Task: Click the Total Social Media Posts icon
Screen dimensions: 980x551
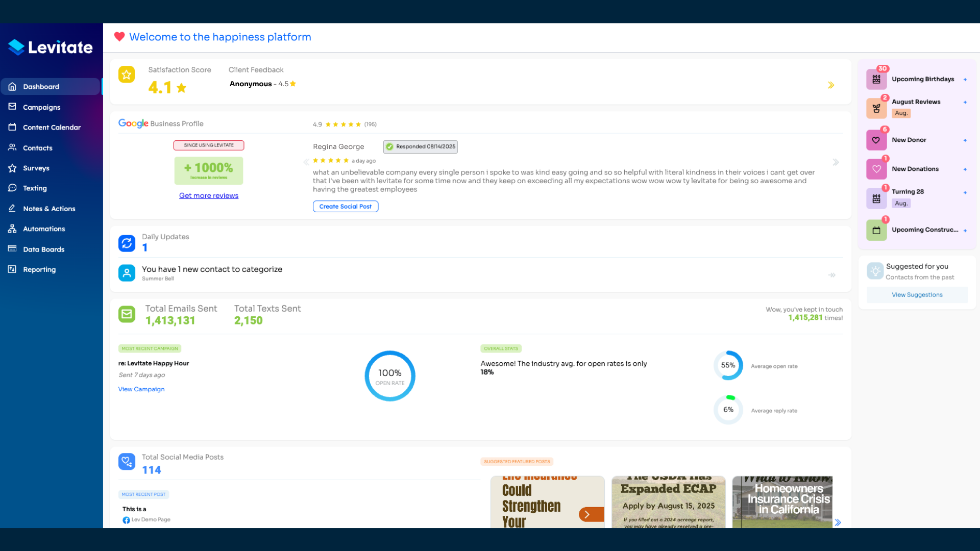Action: click(x=127, y=462)
